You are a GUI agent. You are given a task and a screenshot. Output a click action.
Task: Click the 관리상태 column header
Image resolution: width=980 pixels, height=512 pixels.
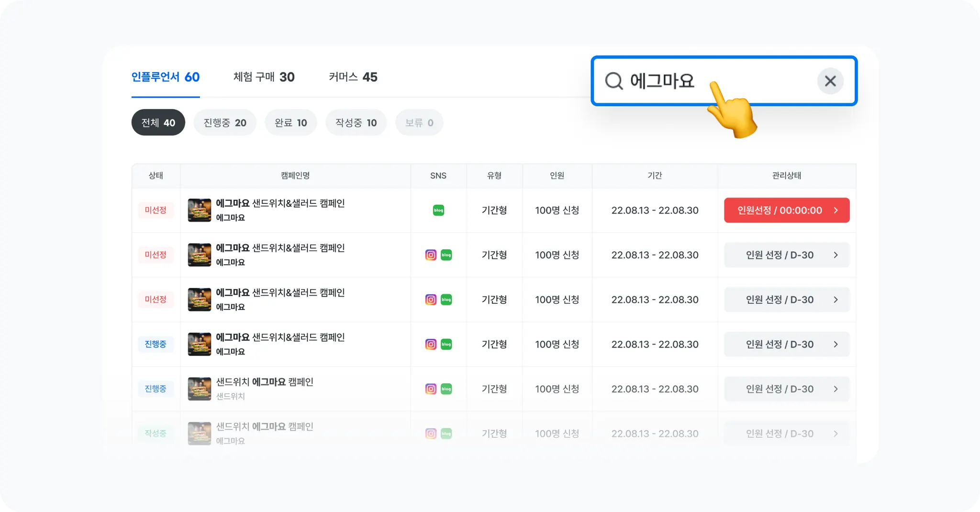pyautogui.click(x=787, y=176)
